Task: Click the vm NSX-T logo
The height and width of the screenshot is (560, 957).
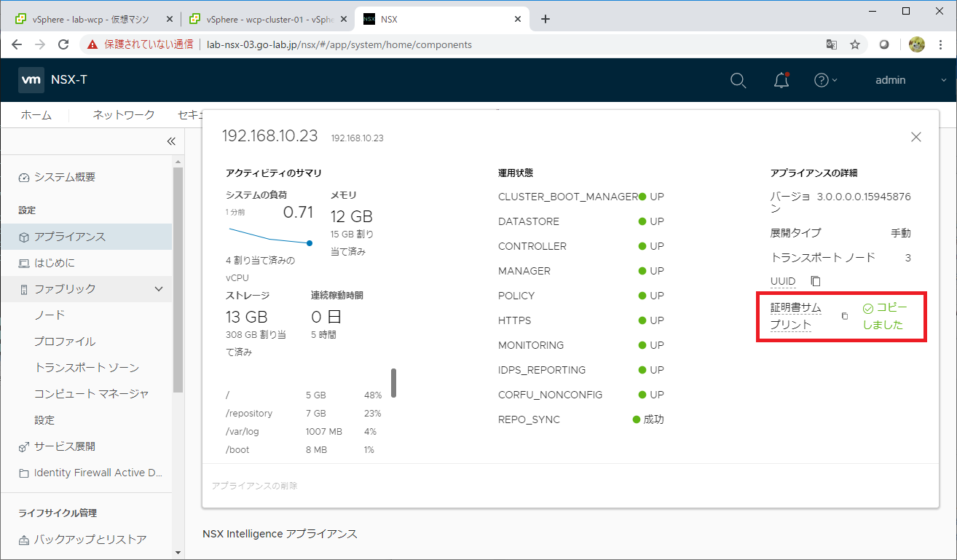Action: (52, 80)
